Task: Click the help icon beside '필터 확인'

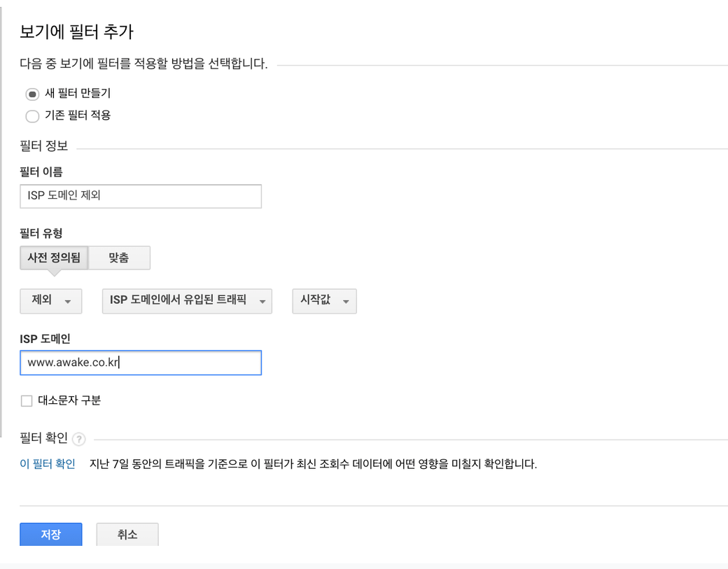Action: (79, 440)
